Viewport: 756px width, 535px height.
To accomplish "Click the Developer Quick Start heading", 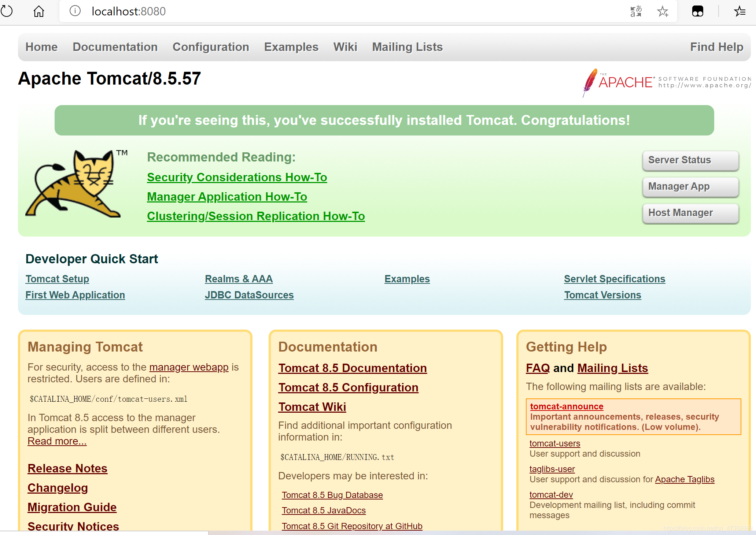I will (92, 259).
